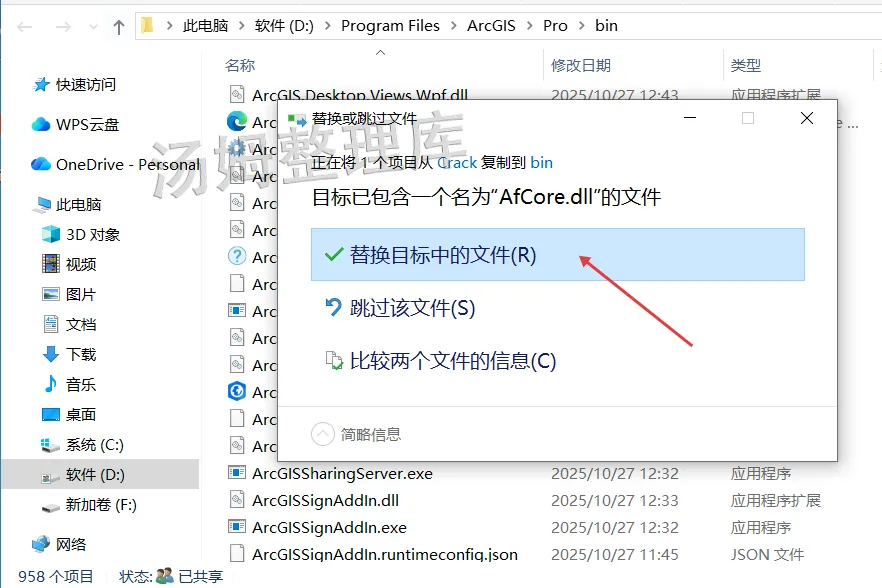Click the forward navigation arrow
The width and height of the screenshot is (882, 588).
[x=64, y=26]
